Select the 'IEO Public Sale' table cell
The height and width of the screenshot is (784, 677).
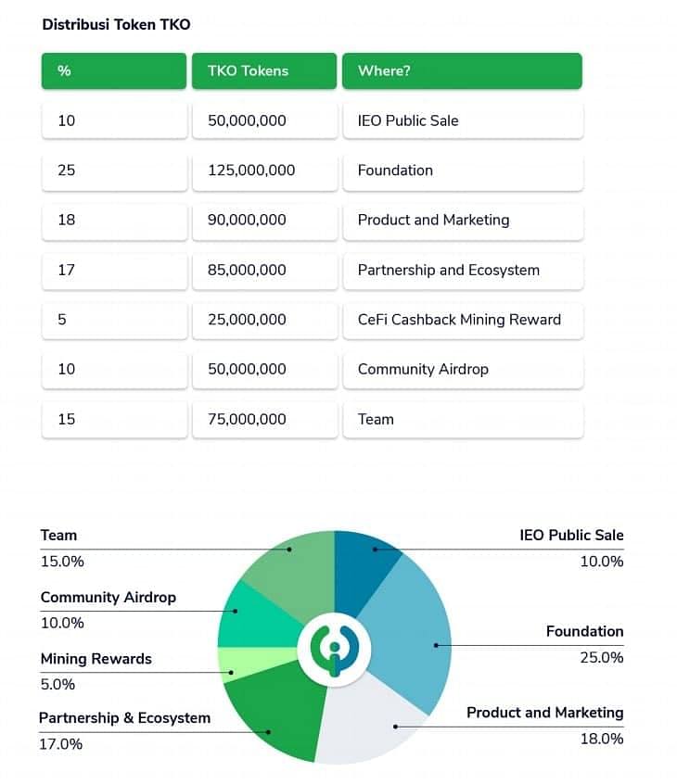(462, 120)
